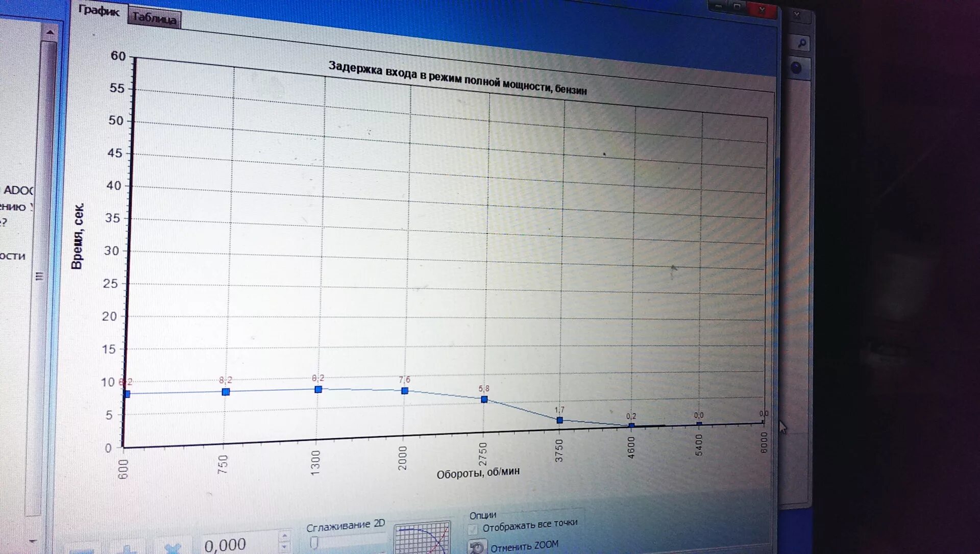This screenshot has width=980, height=554.
Task: Click the blue X icon left of the value field
Action: [174, 548]
